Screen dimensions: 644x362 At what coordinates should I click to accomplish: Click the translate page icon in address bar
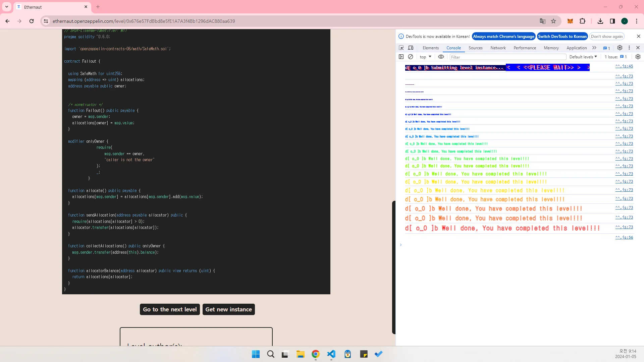(543, 21)
